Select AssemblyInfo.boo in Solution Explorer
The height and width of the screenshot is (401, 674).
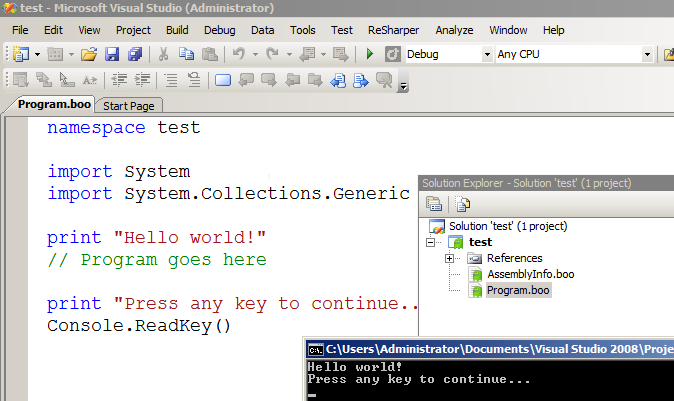click(x=530, y=274)
